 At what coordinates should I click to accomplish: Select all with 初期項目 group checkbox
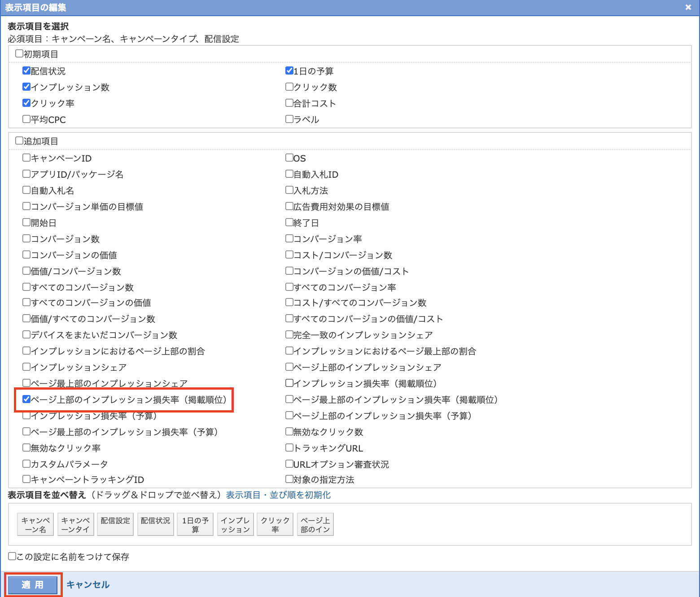tap(19, 54)
